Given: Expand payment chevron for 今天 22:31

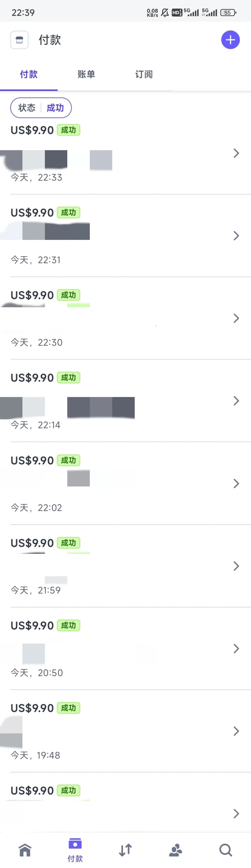Looking at the screenshot, I should (236, 236).
